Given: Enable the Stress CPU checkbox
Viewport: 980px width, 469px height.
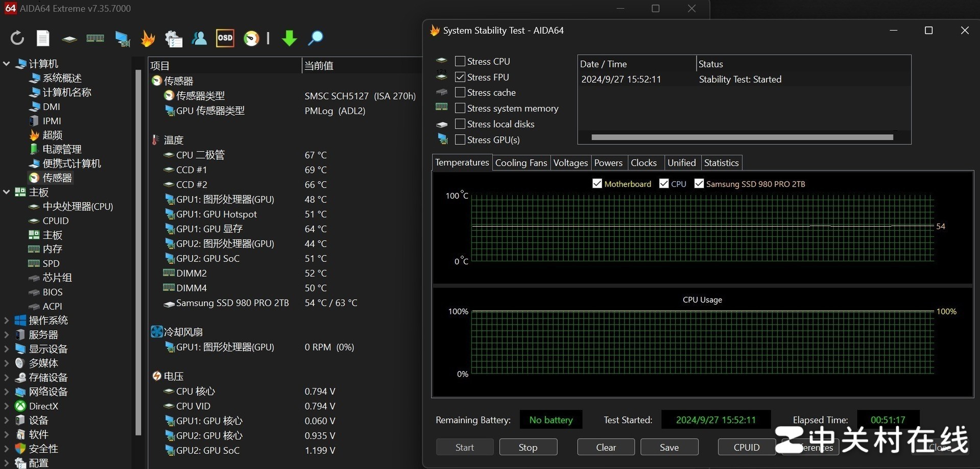Looking at the screenshot, I should point(460,61).
